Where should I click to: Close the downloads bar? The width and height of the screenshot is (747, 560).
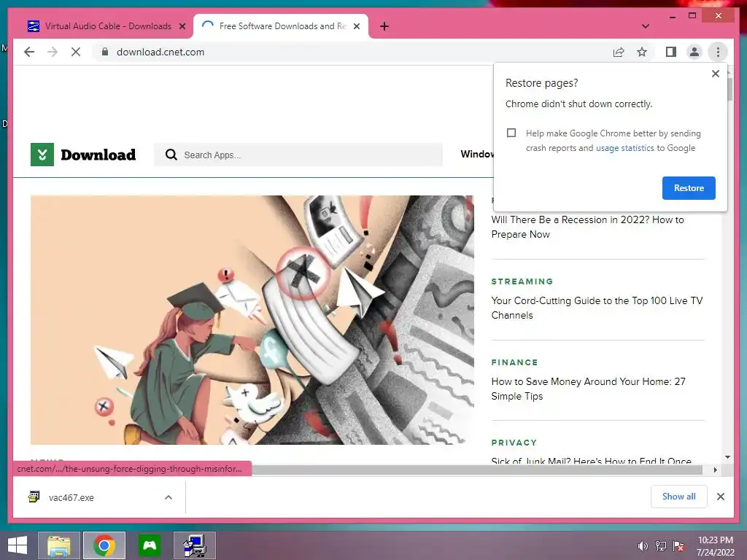point(720,497)
